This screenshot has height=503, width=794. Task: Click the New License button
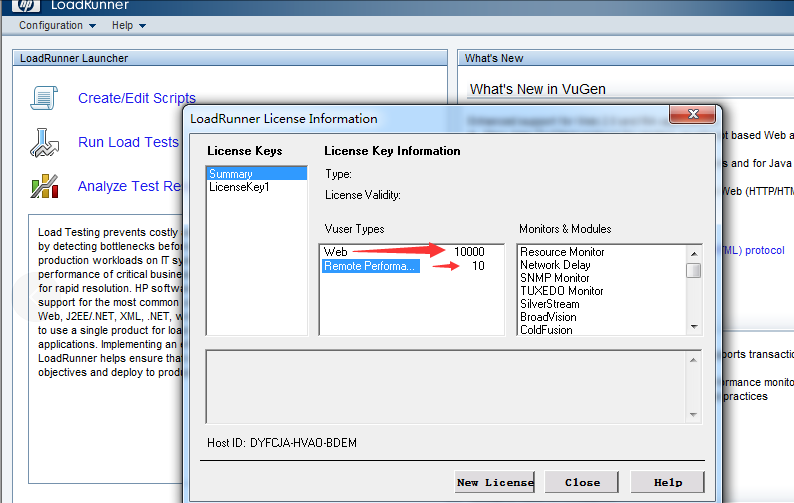pos(495,482)
